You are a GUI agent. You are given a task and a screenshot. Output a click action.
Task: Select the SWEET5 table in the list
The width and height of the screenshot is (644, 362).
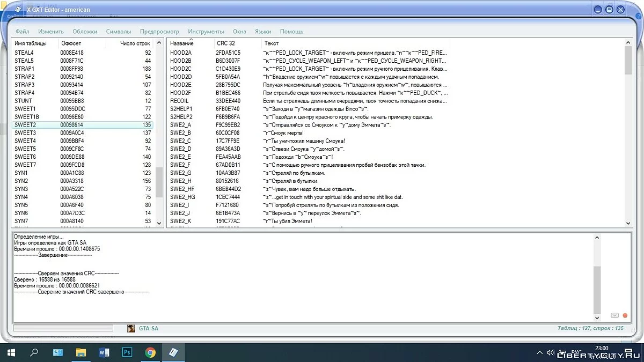coord(25,149)
